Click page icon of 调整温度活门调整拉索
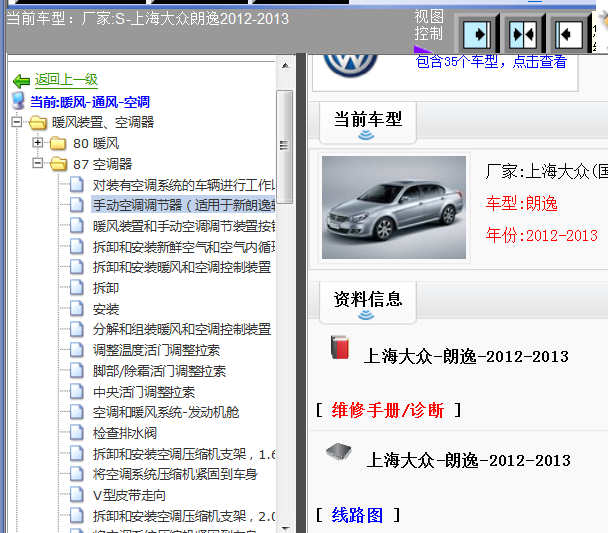 77,350
